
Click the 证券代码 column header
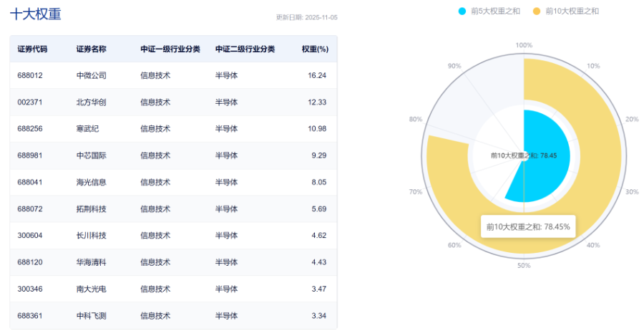point(32,49)
